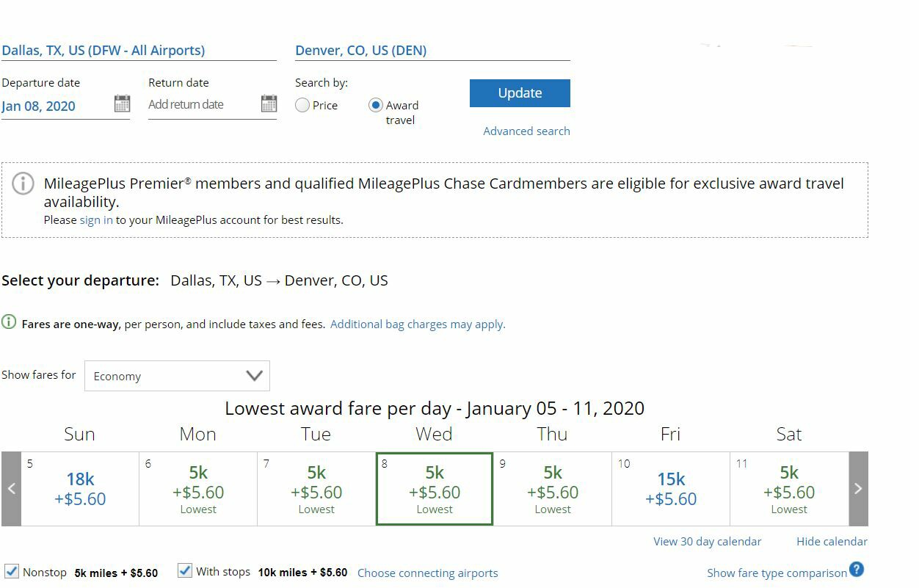Click the green fares info icon
This screenshot has width=919, height=588.
9,322
